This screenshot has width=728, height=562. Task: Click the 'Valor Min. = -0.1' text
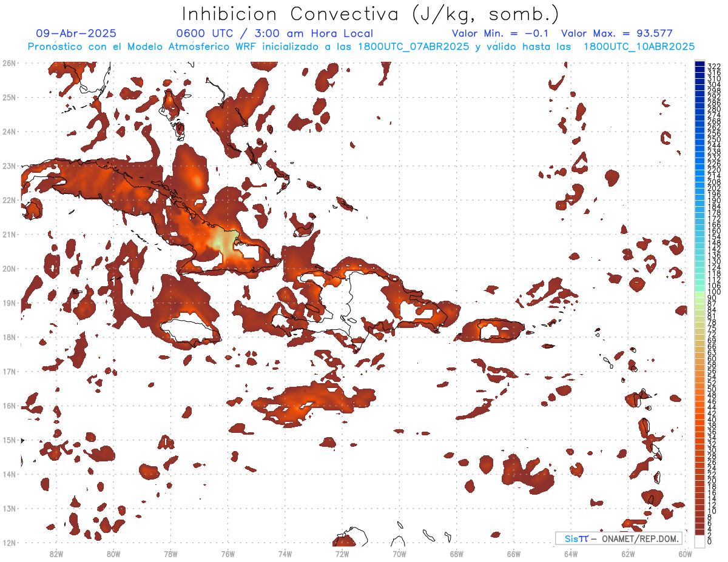500,34
